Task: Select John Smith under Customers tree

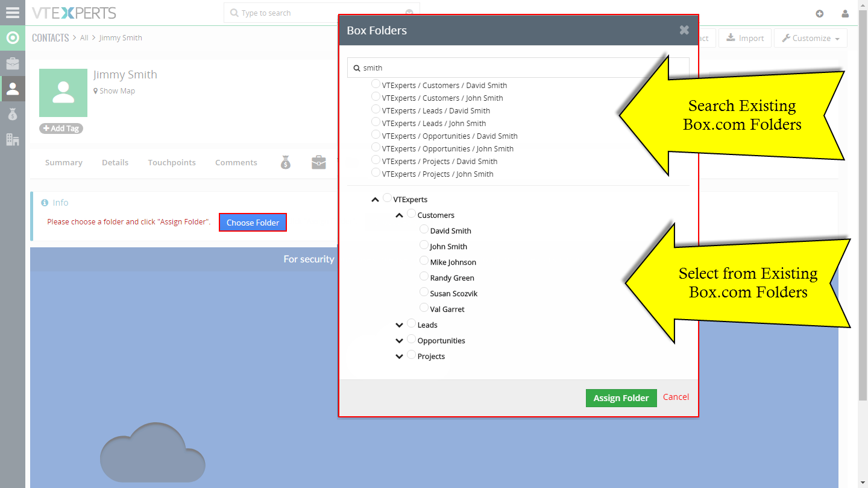Action: tap(424, 245)
